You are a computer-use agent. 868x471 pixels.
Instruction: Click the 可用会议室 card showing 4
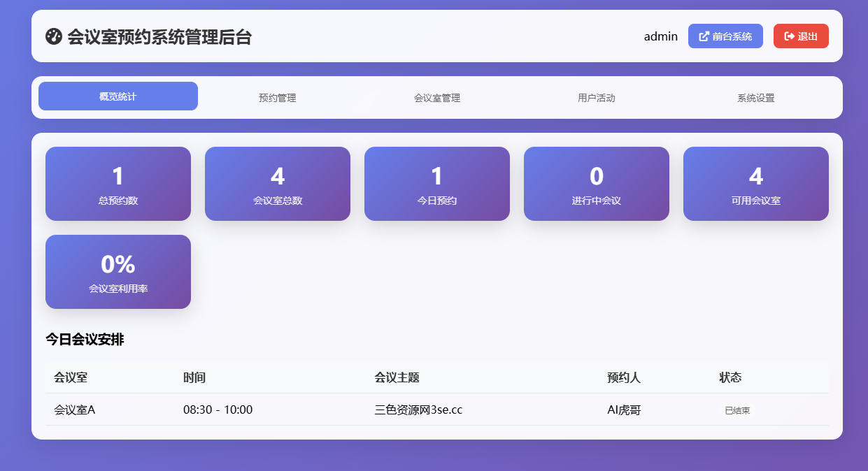[755, 183]
